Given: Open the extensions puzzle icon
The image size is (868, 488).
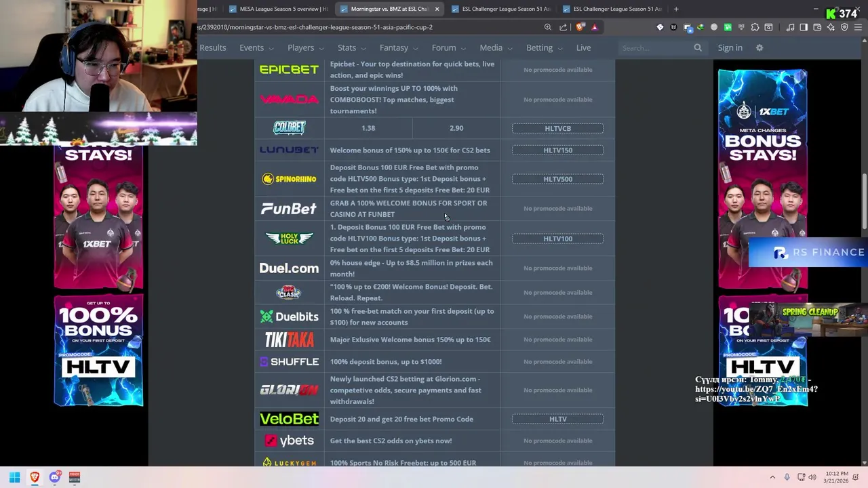Looking at the screenshot, I should [x=755, y=27].
